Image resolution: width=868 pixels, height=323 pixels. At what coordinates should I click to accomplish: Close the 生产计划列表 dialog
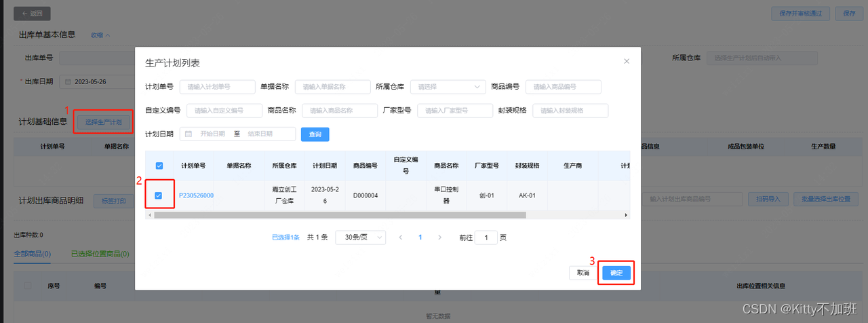pos(626,61)
